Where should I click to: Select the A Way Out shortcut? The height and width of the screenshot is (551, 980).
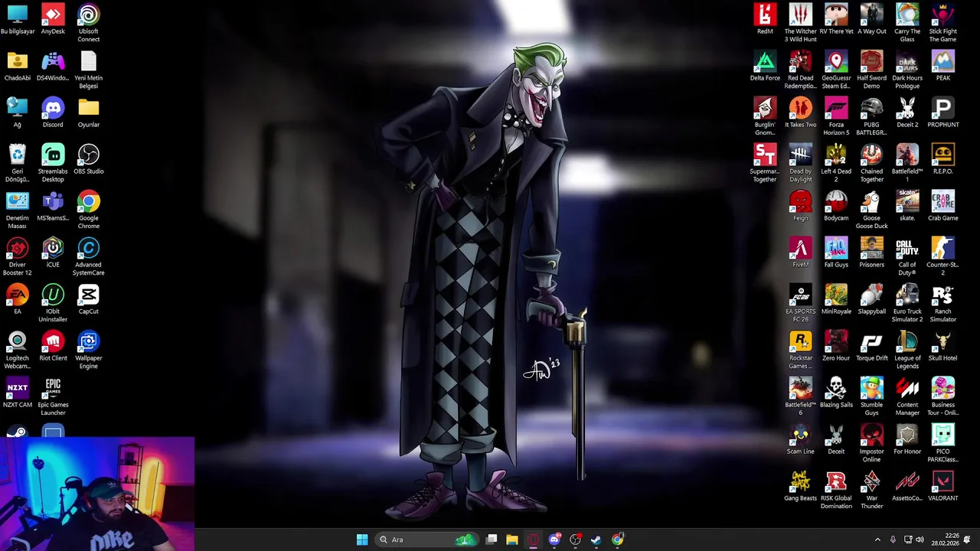(871, 20)
